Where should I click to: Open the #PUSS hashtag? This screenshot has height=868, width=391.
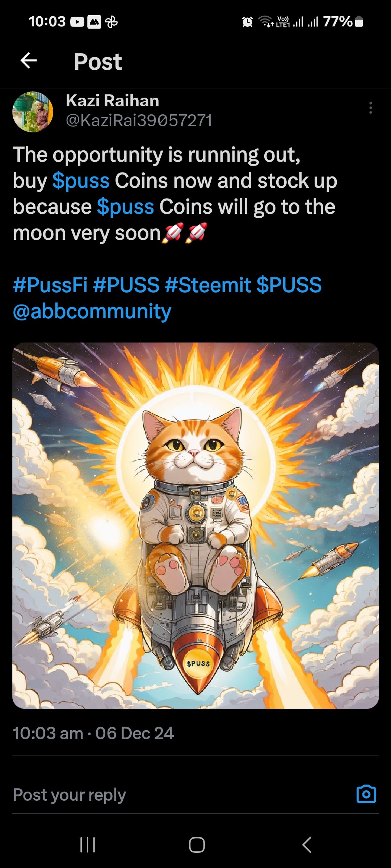click(126, 285)
